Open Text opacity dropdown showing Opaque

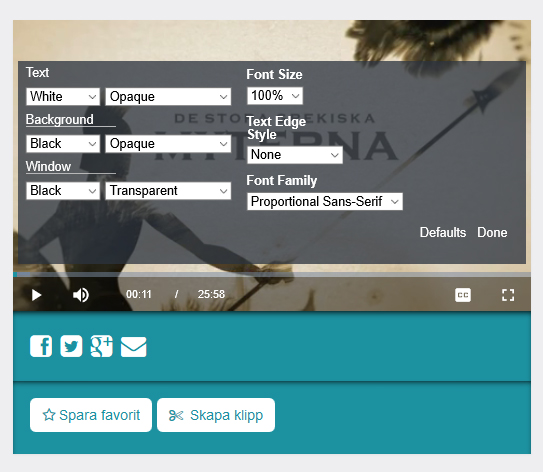pos(168,96)
